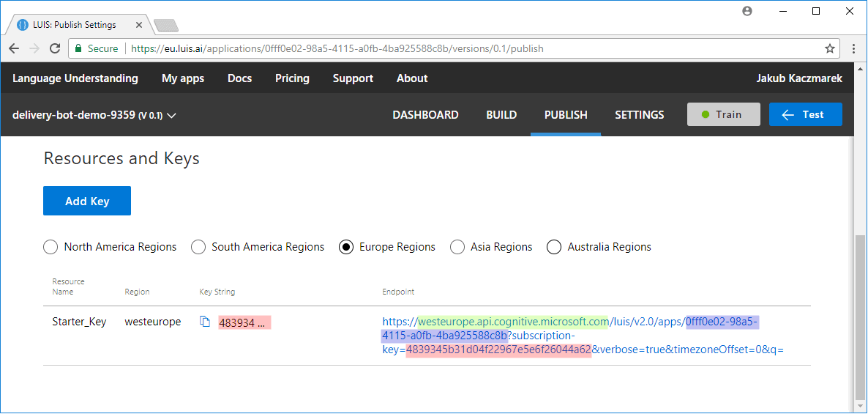This screenshot has height=414, width=868.
Task: Open Pricing in top menu
Action: coord(292,78)
